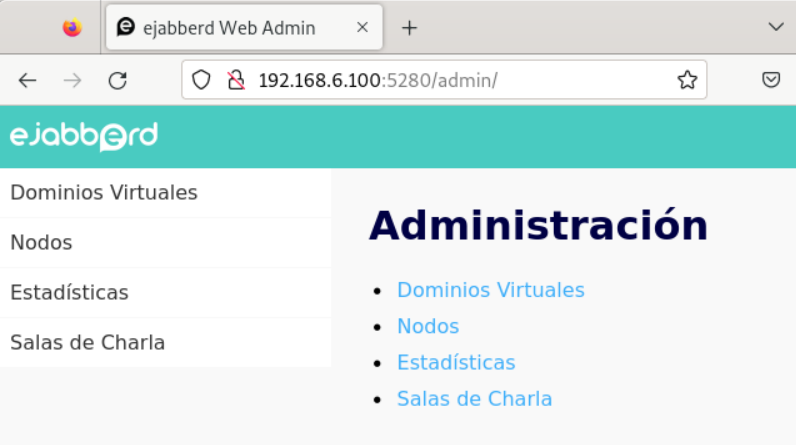Click the insecure connection padlock icon
Screen dimensions: 796x445
(x=236, y=80)
